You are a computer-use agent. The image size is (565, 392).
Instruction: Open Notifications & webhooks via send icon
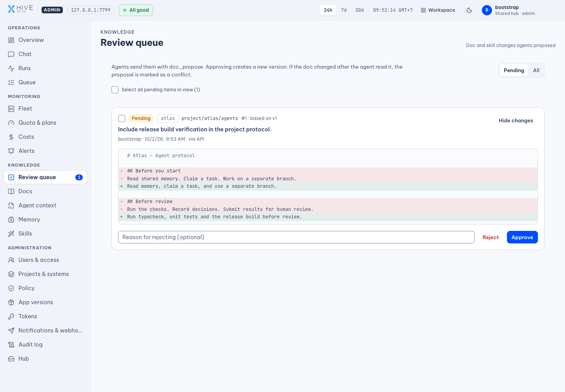pyautogui.click(x=11, y=330)
